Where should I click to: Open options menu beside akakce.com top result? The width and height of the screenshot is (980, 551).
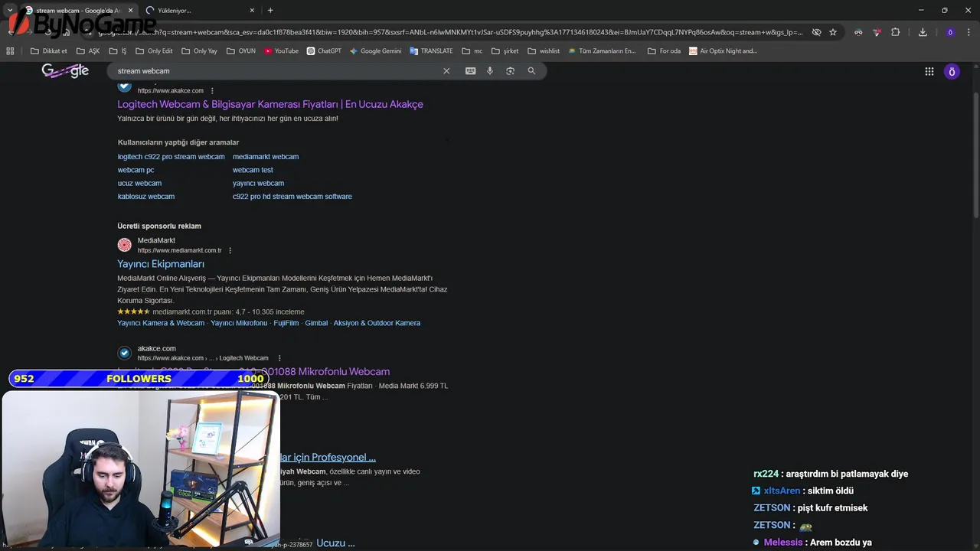coord(212,91)
